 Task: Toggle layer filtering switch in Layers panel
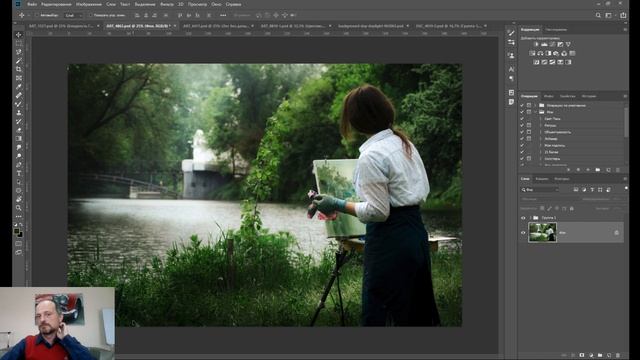(626, 188)
